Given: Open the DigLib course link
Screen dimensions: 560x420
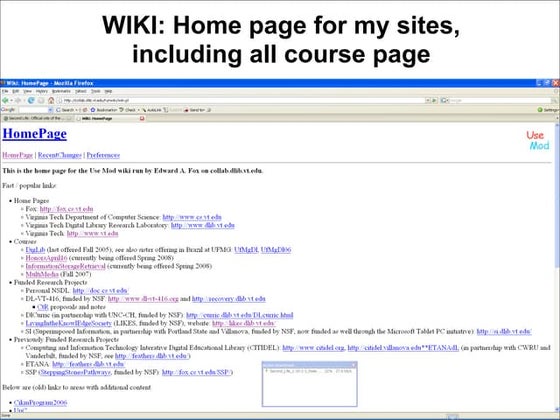Looking at the screenshot, I should [x=35, y=250].
